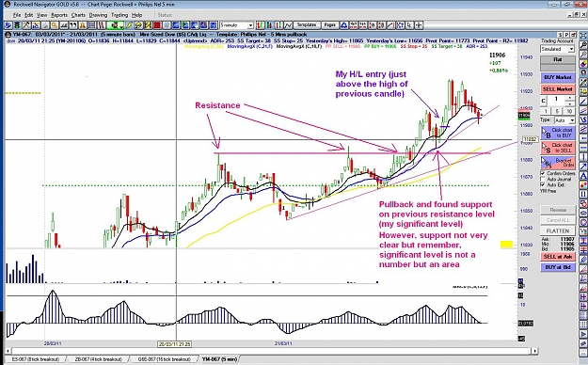
Task: Click the quotation marks toolbar icon
Action: click(73, 25)
